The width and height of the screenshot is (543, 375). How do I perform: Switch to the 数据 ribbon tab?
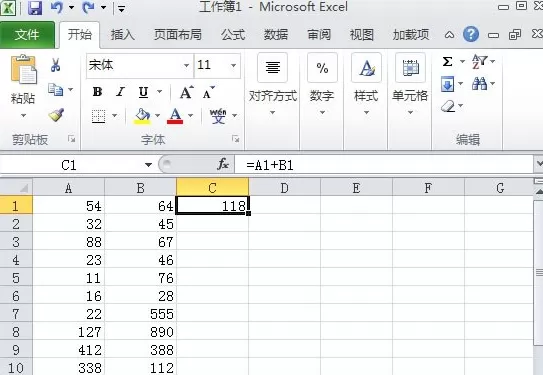(276, 35)
